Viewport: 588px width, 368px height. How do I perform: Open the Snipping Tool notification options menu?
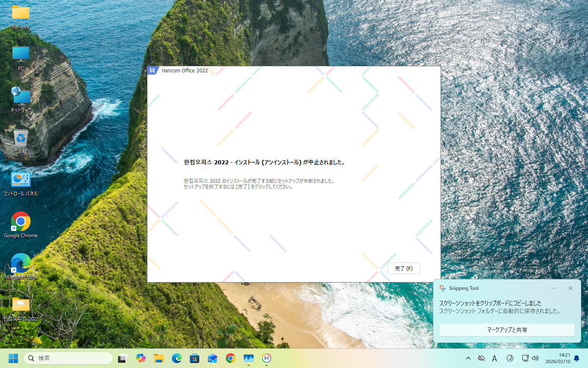(x=554, y=288)
